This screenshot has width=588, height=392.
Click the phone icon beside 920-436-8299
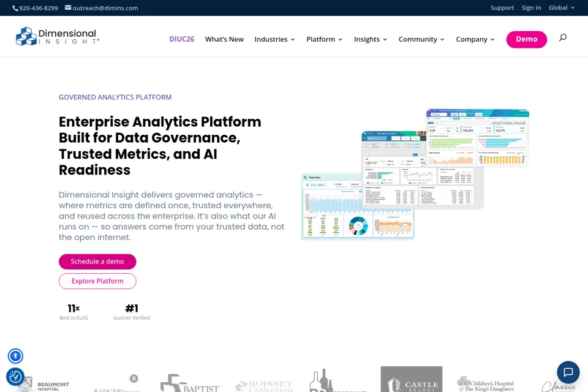tap(15, 8)
